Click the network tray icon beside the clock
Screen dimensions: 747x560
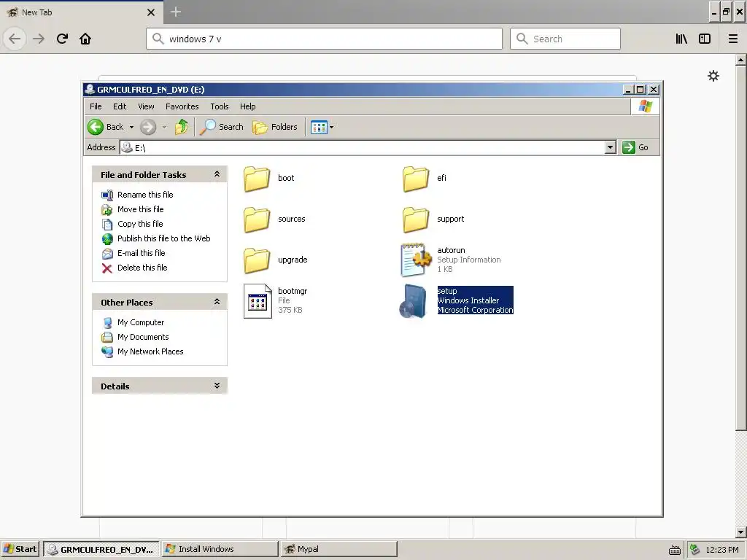(x=695, y=549)
